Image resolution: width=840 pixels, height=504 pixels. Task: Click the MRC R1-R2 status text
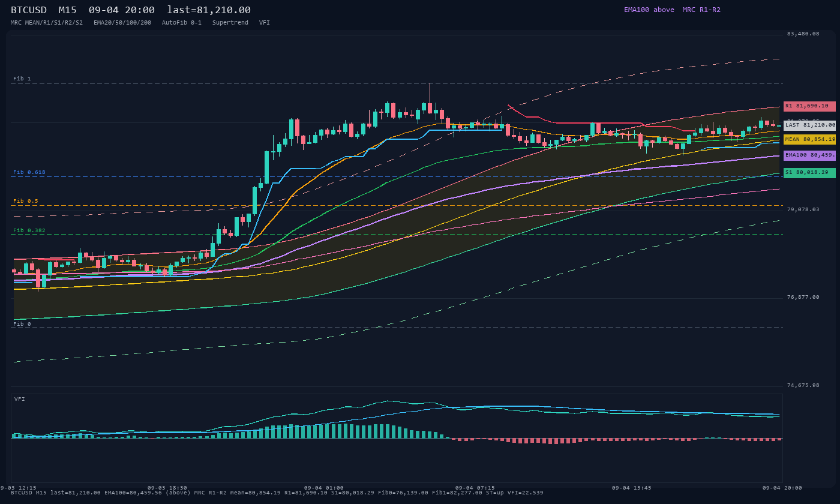click(701, 10)
